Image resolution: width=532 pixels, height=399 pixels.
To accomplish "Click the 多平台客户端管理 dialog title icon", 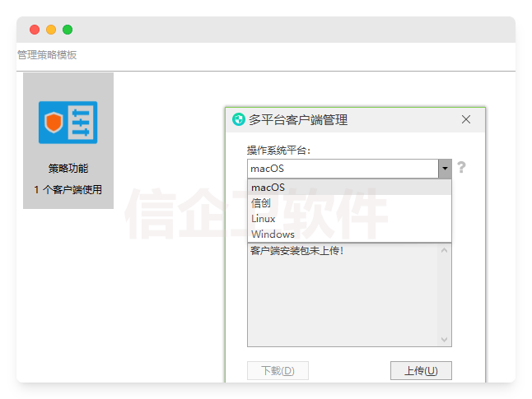I will pos(239,120).
